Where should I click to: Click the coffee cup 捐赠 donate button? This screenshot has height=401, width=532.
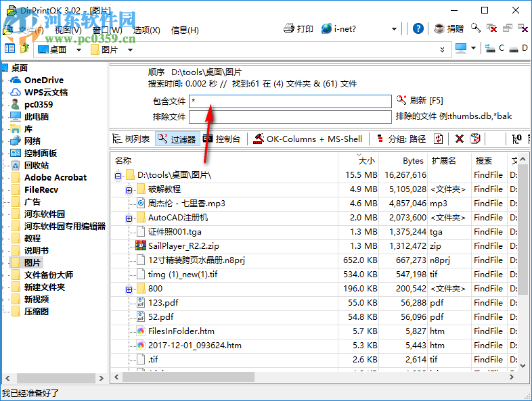[x=449, y=29]
